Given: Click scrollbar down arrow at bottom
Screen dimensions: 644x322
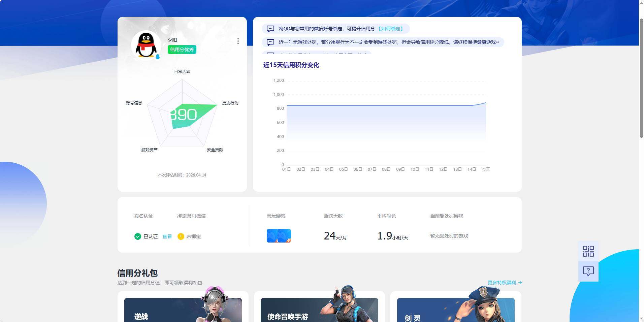Looking at the screenshot, I should (641, 319).
